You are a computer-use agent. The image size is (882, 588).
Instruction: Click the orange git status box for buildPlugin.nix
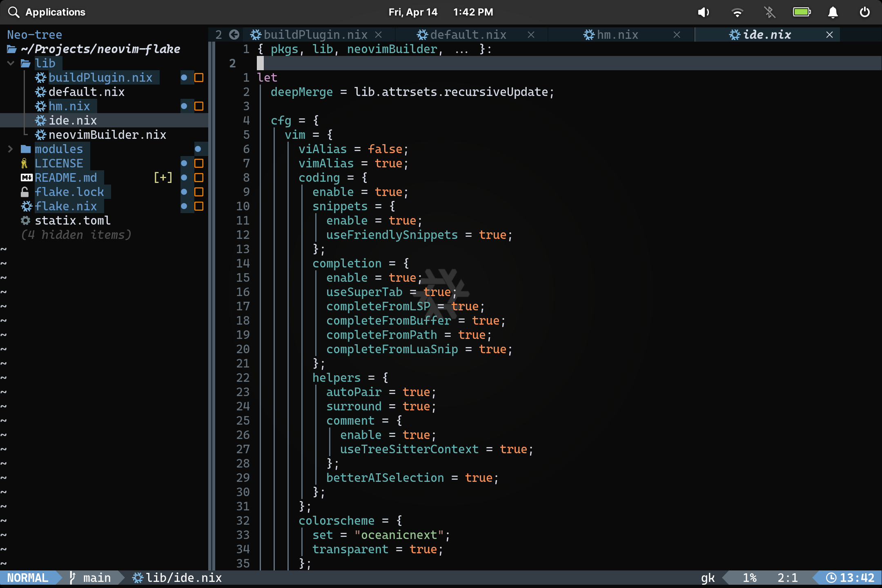[199, 78]
